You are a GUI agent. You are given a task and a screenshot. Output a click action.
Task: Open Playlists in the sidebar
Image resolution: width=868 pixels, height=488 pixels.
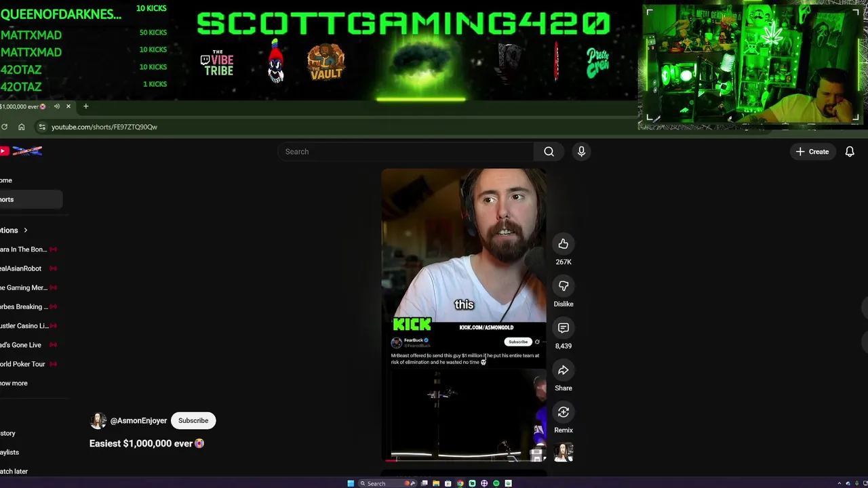[9, 452]
